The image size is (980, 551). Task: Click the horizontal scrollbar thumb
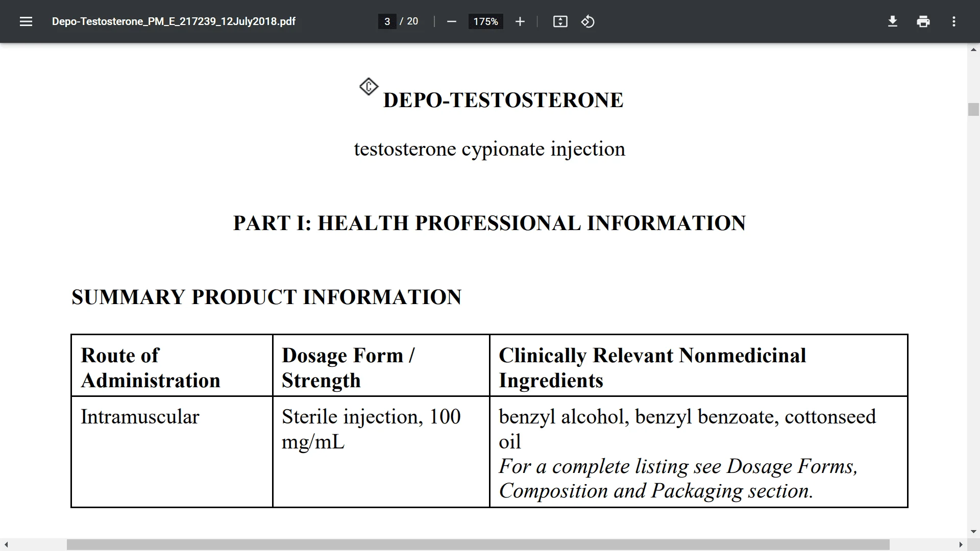(478, 545)
